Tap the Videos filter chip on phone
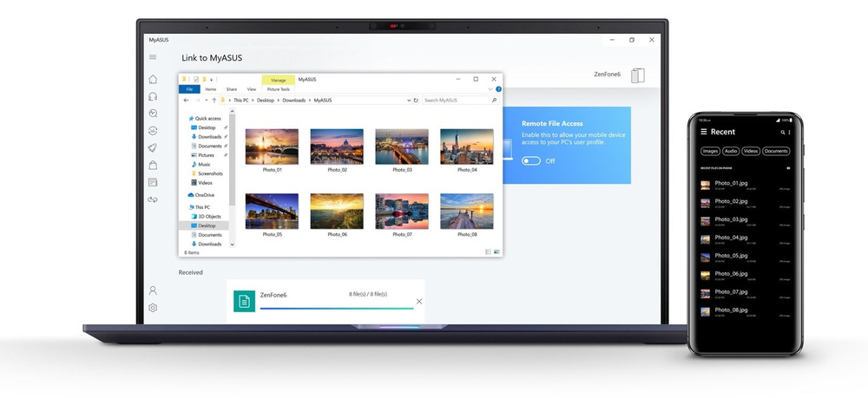868x398 pixels. click(x=751, y=151)
